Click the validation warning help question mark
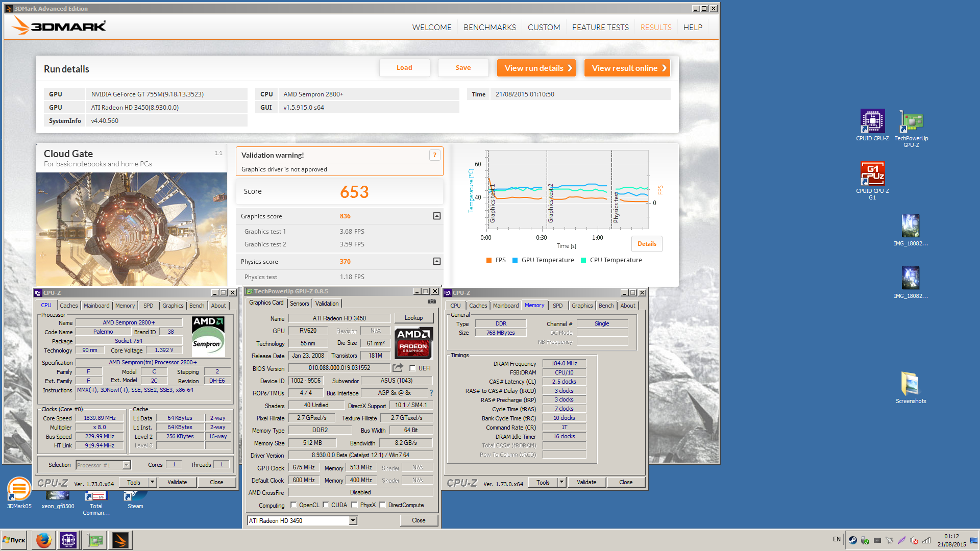The height and width of the screenshot is (551, 980). (434, 155)
